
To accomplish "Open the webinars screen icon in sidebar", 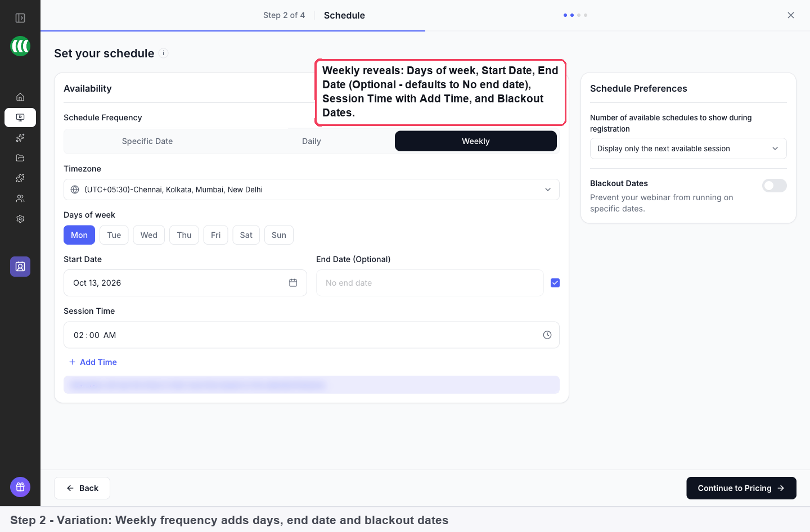I will tap(20, 118).
